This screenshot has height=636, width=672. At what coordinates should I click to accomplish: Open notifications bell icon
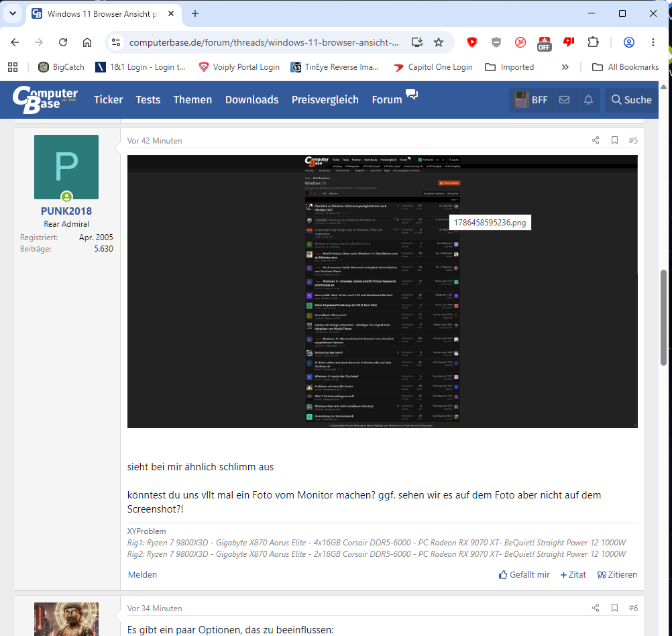pos(588,100)
